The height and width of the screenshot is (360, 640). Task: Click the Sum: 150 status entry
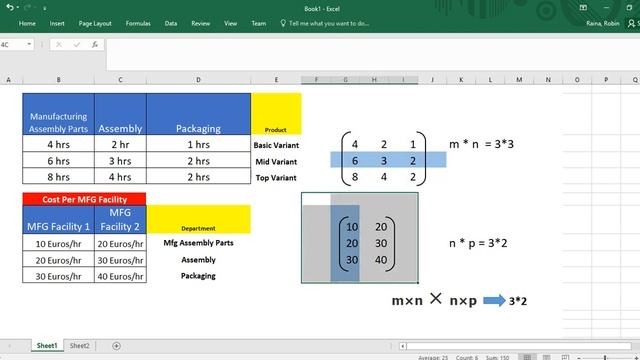click(497, 358)
